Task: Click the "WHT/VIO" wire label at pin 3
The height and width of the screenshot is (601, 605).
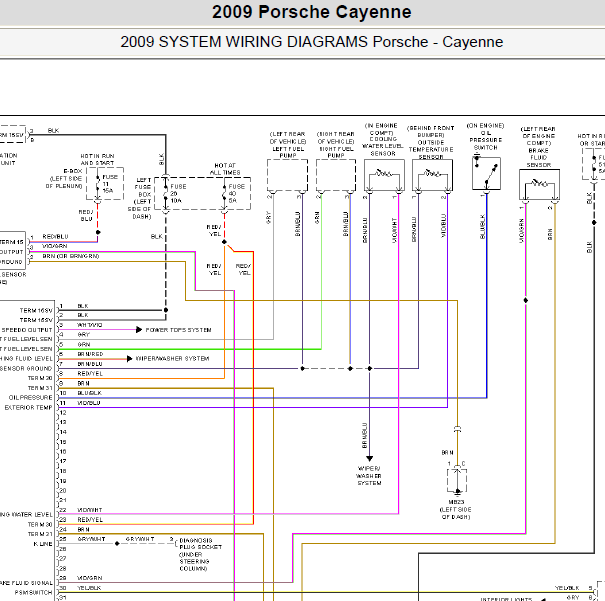Action: pyautogui.click(x=90, y=325)
